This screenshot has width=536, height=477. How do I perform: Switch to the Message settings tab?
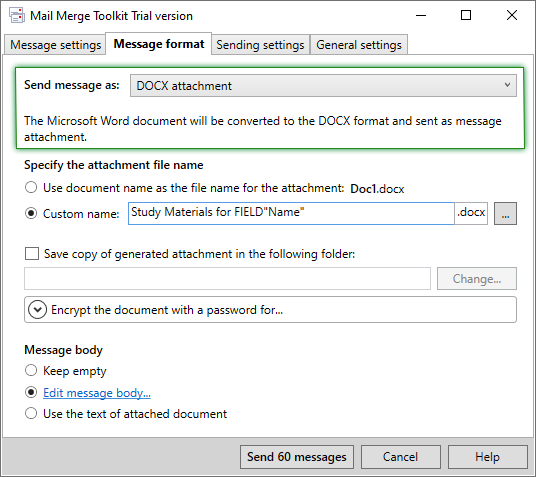point(55,45)
